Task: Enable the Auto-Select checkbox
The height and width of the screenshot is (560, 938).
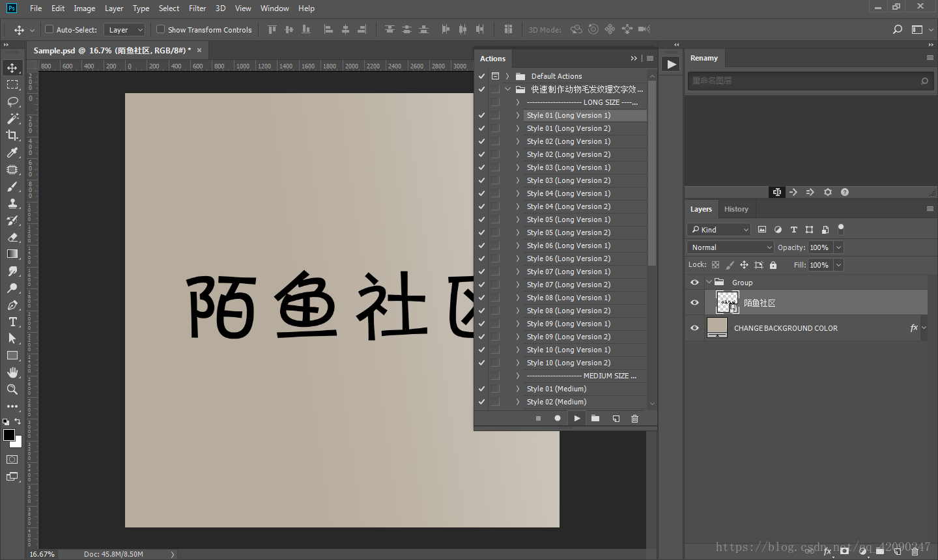Action: tap(49, 29)
